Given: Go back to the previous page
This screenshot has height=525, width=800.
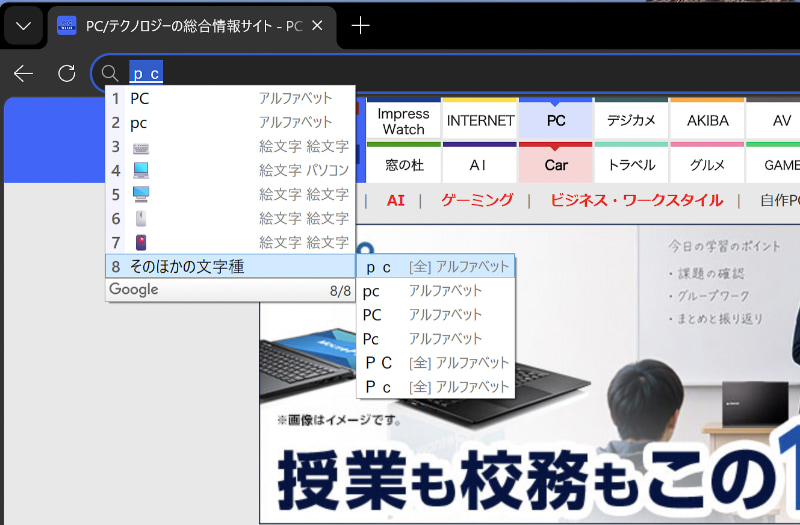Looking at the screenshot, I should (23, 73).
